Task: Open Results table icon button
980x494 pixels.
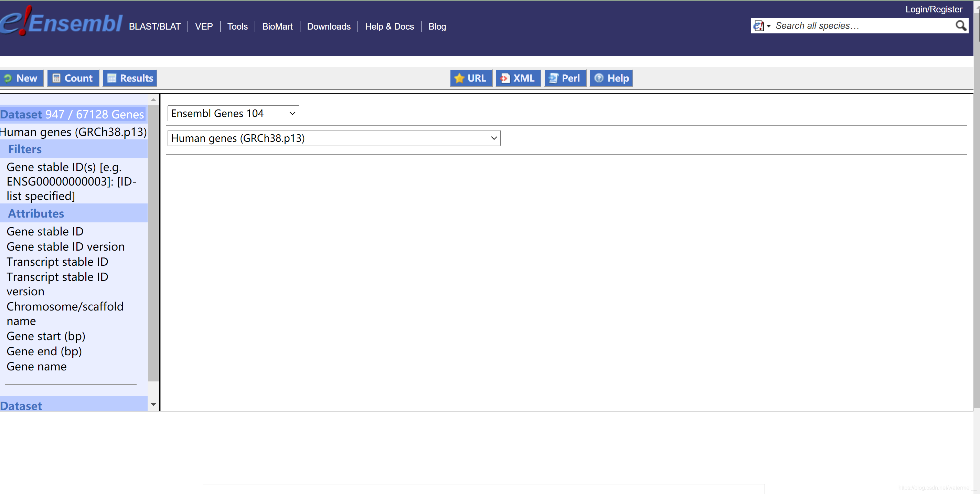Action: (x=130, y=78)
